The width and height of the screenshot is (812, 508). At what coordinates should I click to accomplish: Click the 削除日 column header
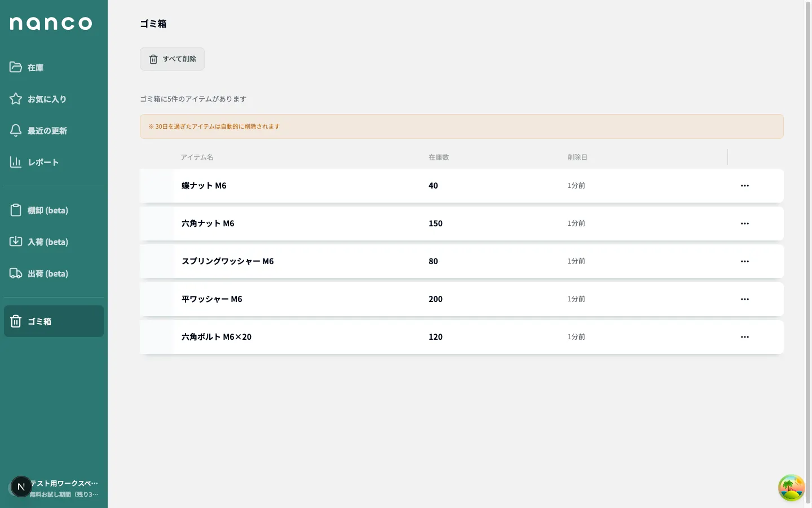577,157
